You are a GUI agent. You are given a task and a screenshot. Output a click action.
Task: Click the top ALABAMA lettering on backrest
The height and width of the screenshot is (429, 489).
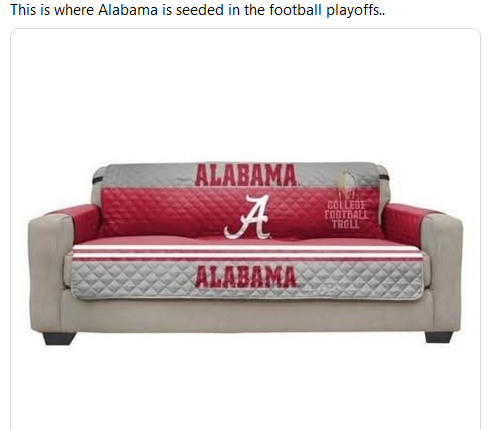(x=246, y=175)
